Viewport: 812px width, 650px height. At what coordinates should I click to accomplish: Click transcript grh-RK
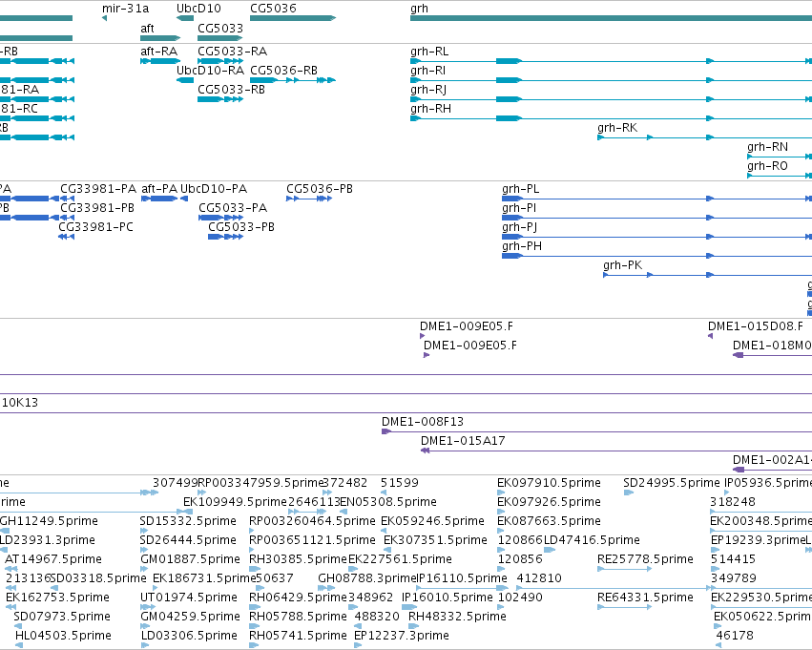point(617,128)
